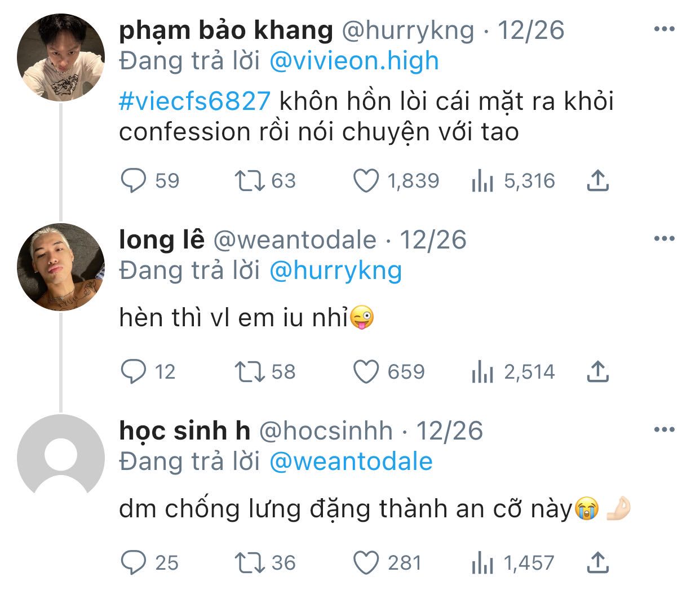700x590 pixels.
Task: Open long lê's profile avatar
Action: tap(61, 267)
